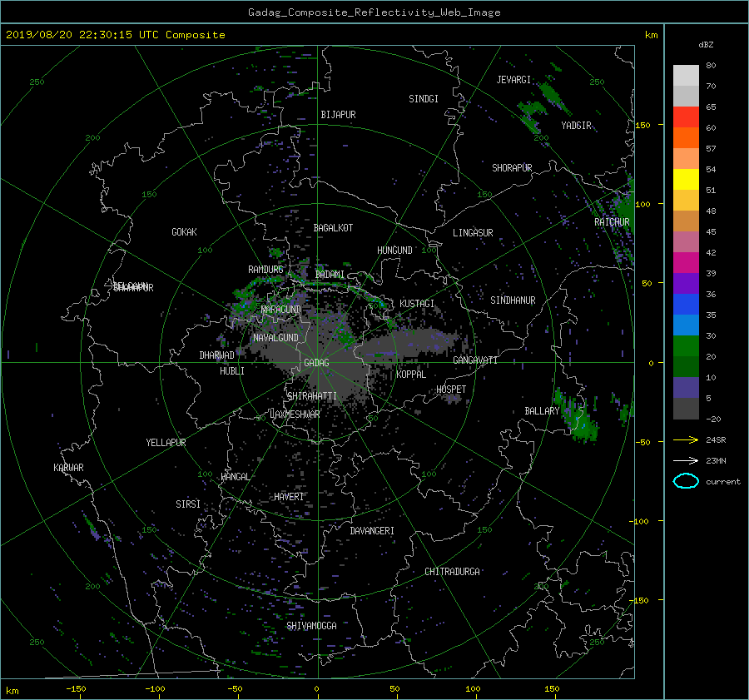Pick the light gray 80-70 dBZ swatch
The width and height of the screenshot is (749, 700).
[686, 76]
